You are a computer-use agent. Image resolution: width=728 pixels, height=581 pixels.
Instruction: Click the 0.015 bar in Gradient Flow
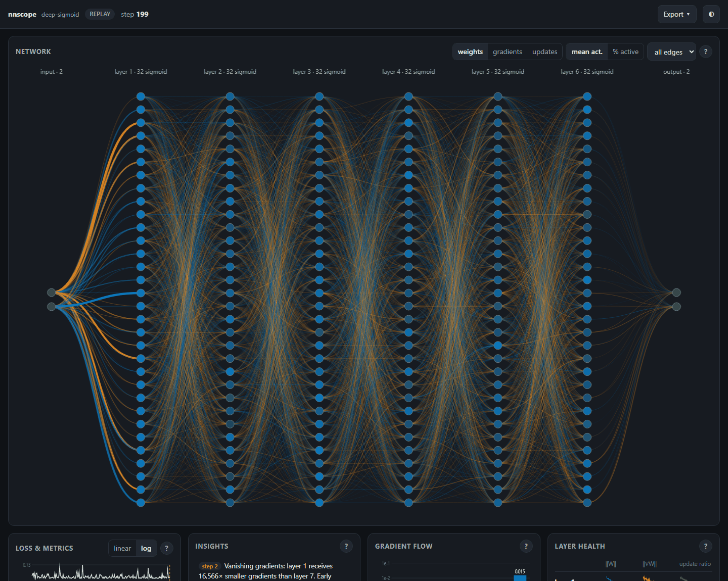click(520, 578)
